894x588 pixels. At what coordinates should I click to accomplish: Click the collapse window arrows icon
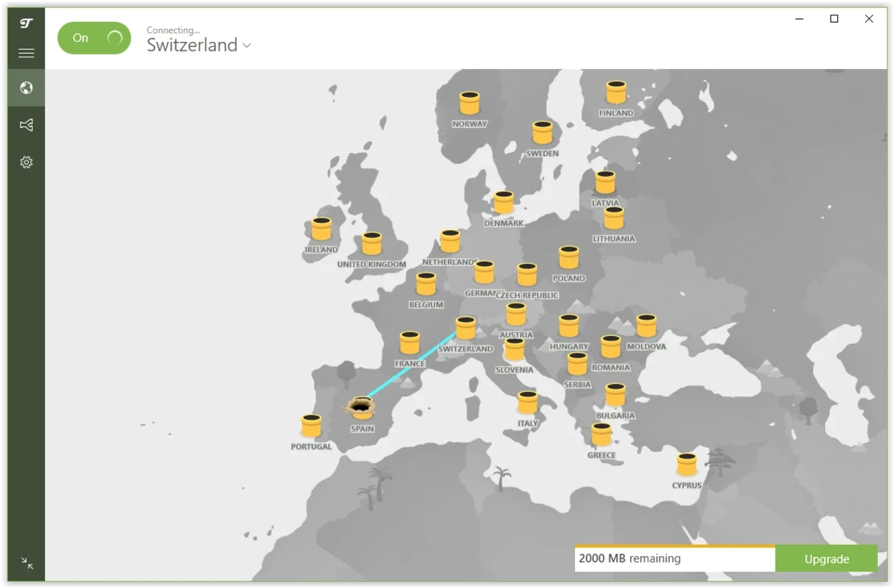tap(27, 564)
